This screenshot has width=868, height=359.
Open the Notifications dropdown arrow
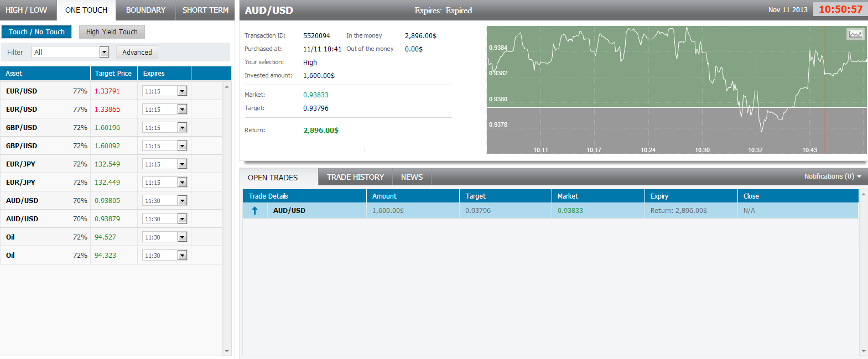coord(859,176)
